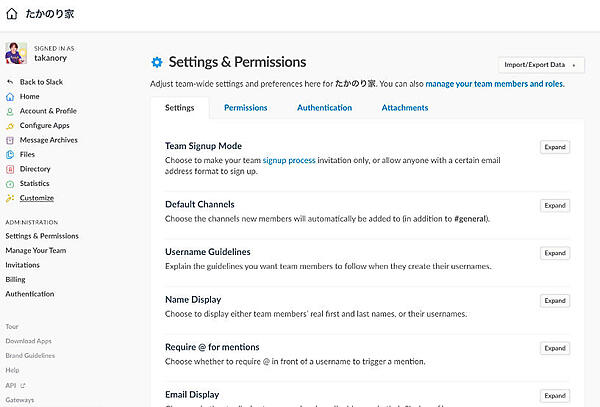Expand the Username Guidelines section

point(555,253)
